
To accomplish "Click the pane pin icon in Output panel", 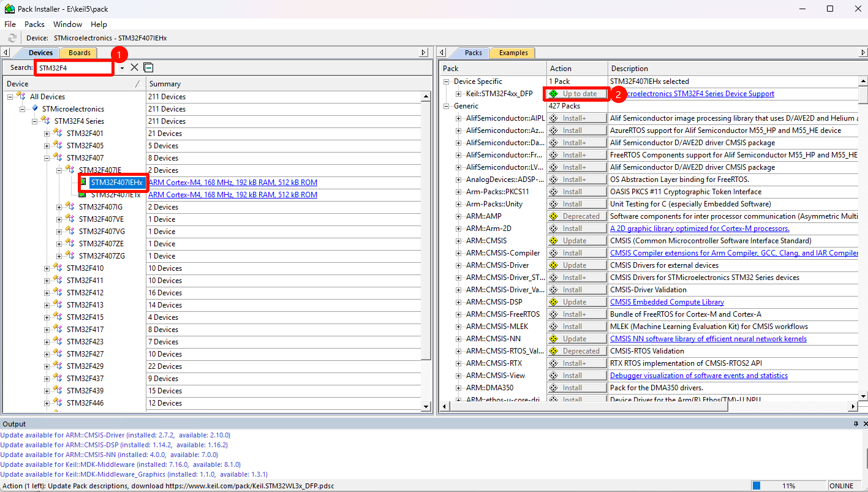I will [x=856, y=424].
